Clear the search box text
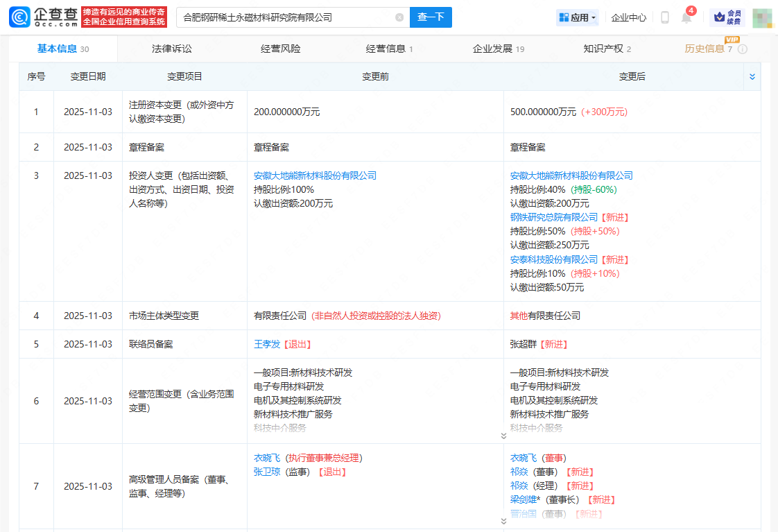Screen dimensions: 778x532 click(x=399, y=17)
